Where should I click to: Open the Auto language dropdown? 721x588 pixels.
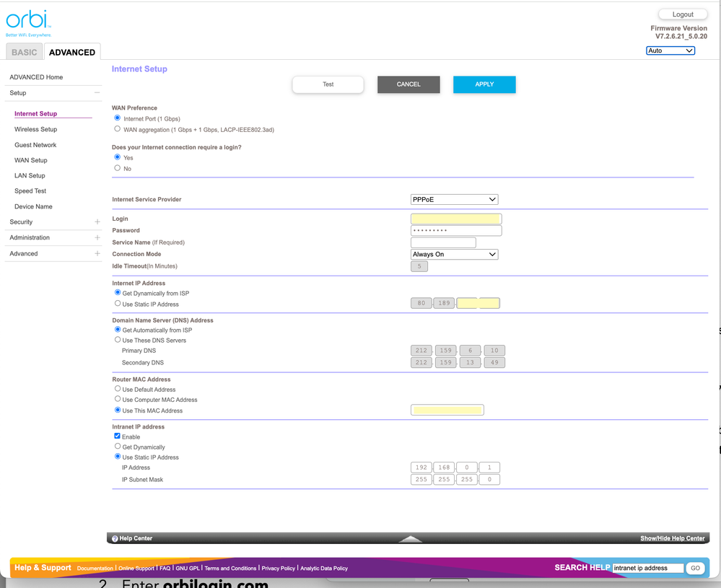[x=670, y=51]
